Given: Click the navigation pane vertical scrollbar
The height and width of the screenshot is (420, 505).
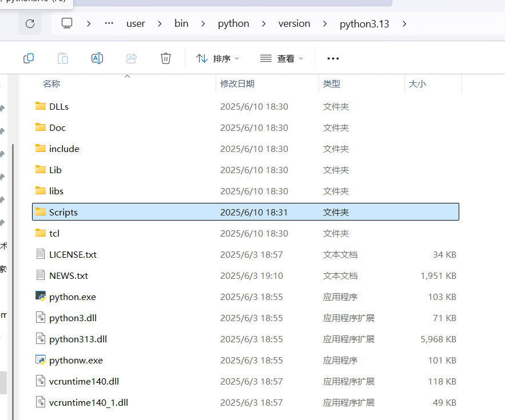Looking at the screenshot, I should [13, 281].
